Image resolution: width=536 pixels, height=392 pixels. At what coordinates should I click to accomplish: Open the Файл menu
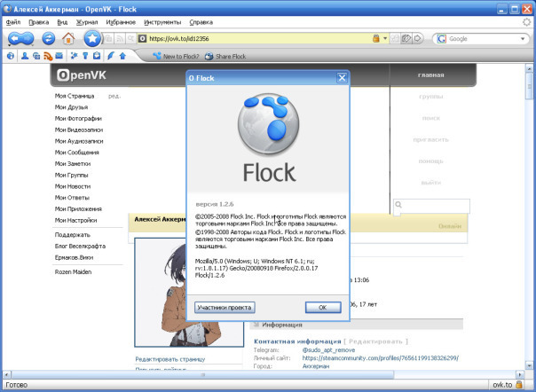(x=13, y=22)
